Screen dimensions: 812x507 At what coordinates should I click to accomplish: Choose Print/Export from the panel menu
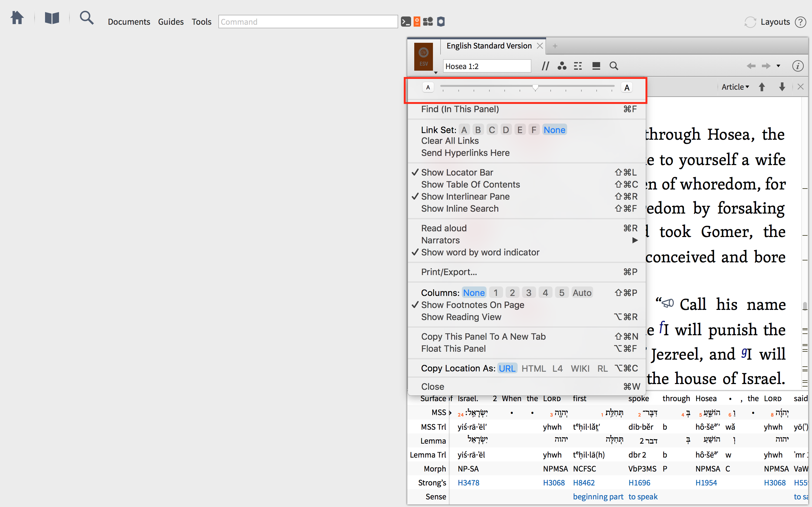pos(449,272)
